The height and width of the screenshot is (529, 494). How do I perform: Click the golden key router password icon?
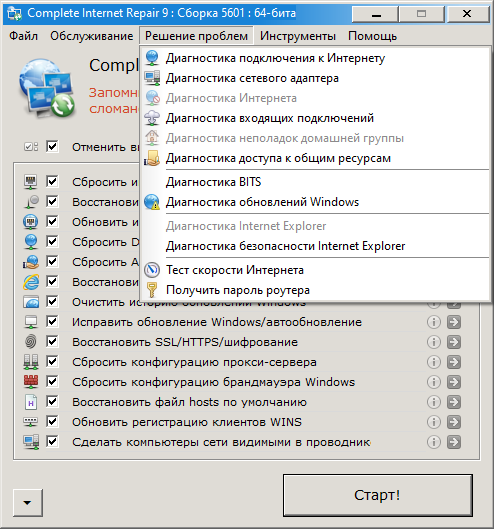point(152,290)
